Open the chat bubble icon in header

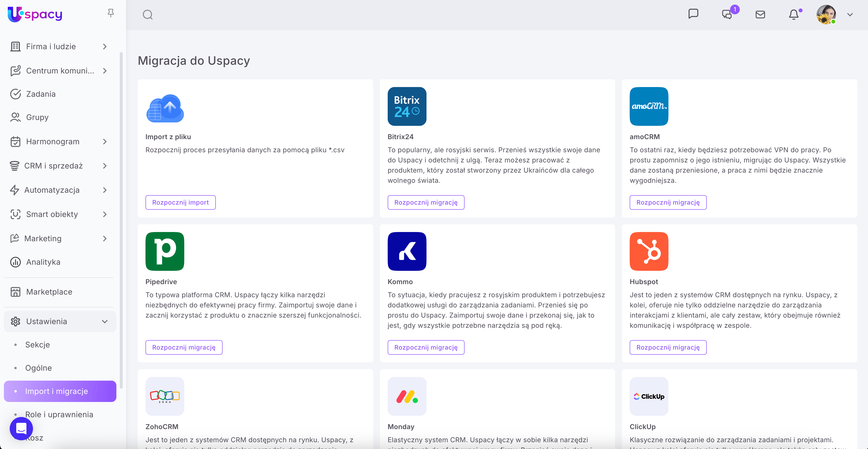tap(693, 14)
